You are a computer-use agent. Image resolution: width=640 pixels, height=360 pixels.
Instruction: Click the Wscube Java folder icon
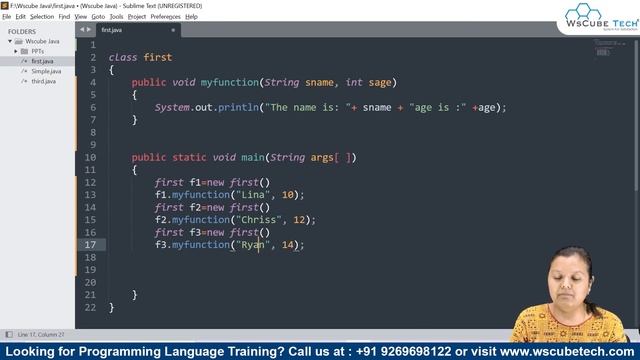(19, 42)
